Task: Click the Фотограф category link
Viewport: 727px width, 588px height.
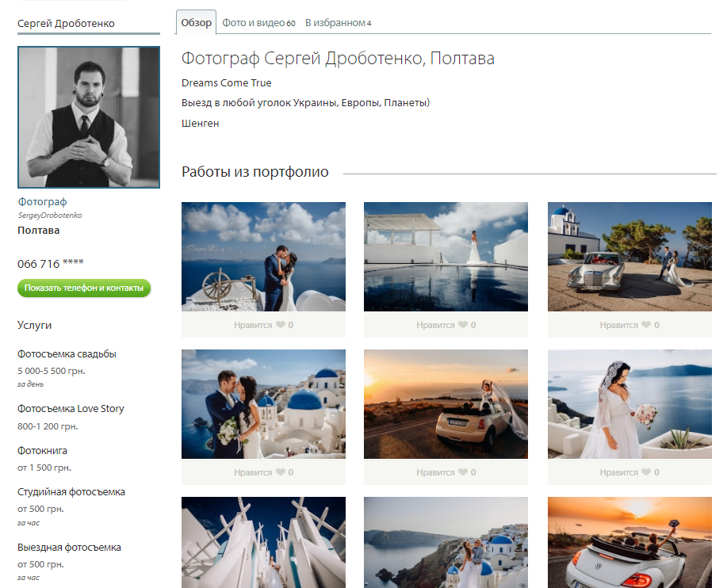Action: coord(42,202)
